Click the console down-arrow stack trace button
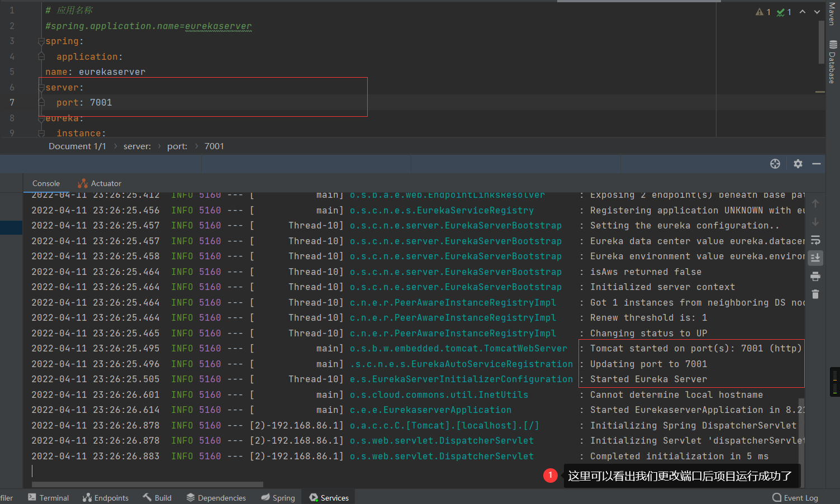This screenshot has width=840, height=504. click(x=815, y=222)
